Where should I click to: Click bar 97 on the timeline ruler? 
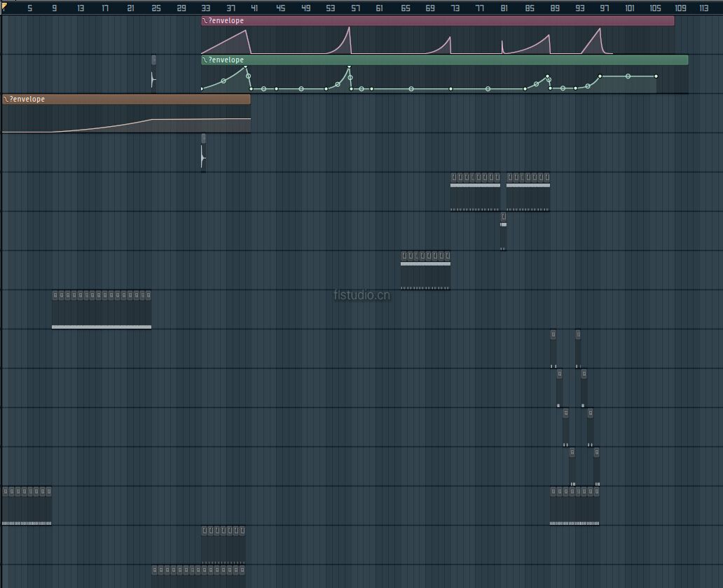pyautogui.click(x=605, y=8)
